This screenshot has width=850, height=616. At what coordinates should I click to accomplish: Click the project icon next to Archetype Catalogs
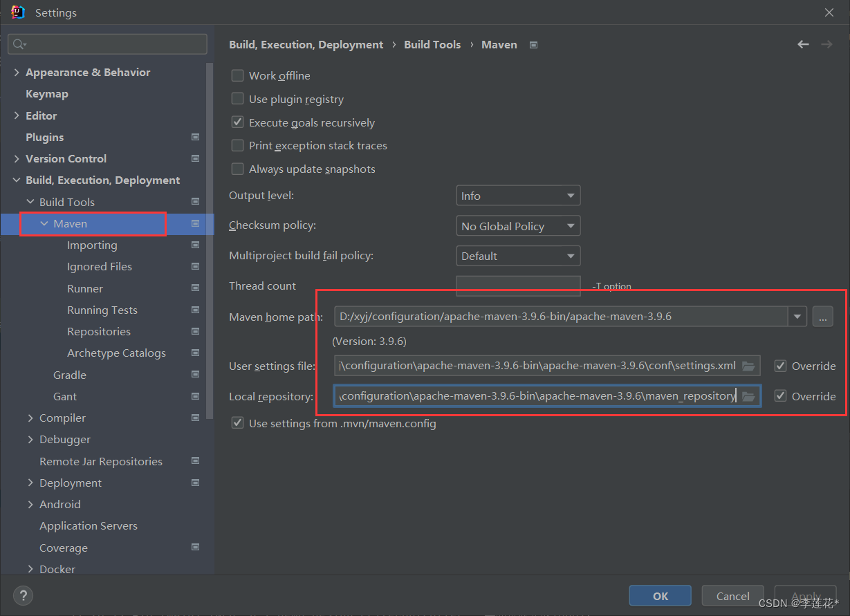click(x=195, y=353)
